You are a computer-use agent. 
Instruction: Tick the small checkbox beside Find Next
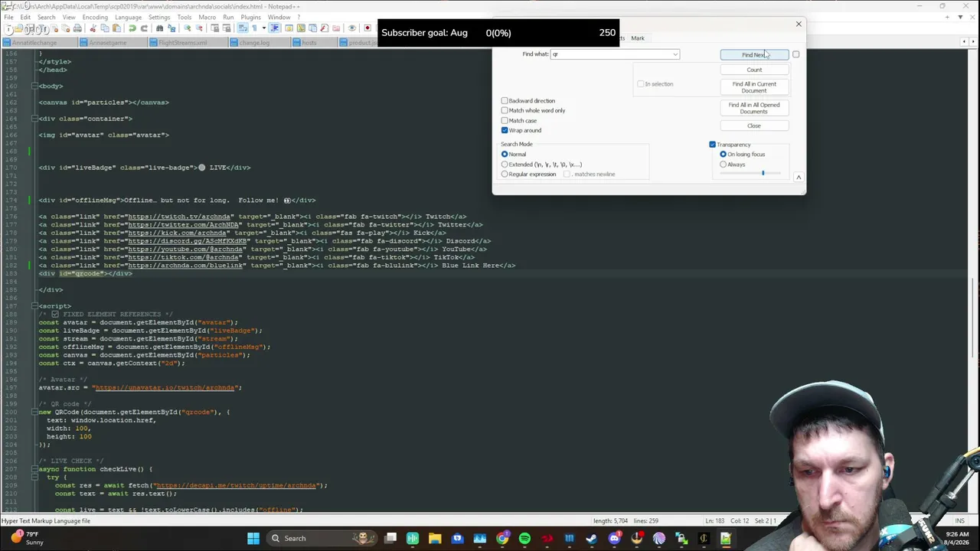tap(795, 54)
